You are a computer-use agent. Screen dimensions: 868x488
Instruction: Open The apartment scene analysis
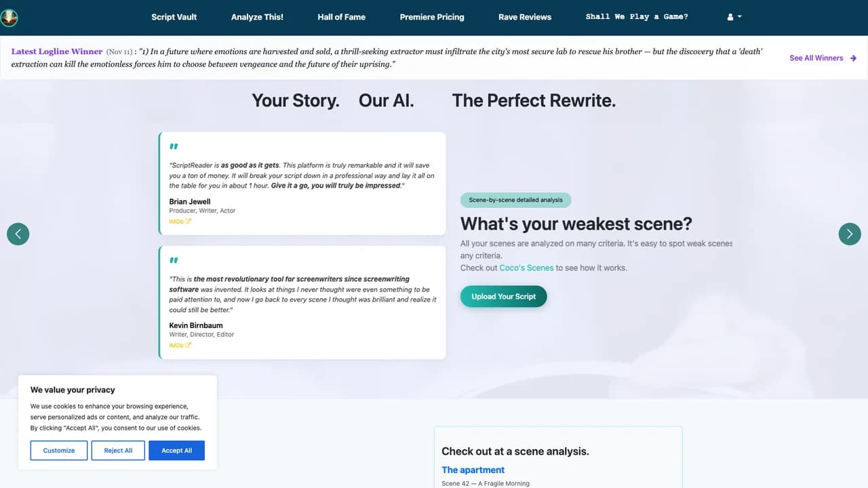473,470
